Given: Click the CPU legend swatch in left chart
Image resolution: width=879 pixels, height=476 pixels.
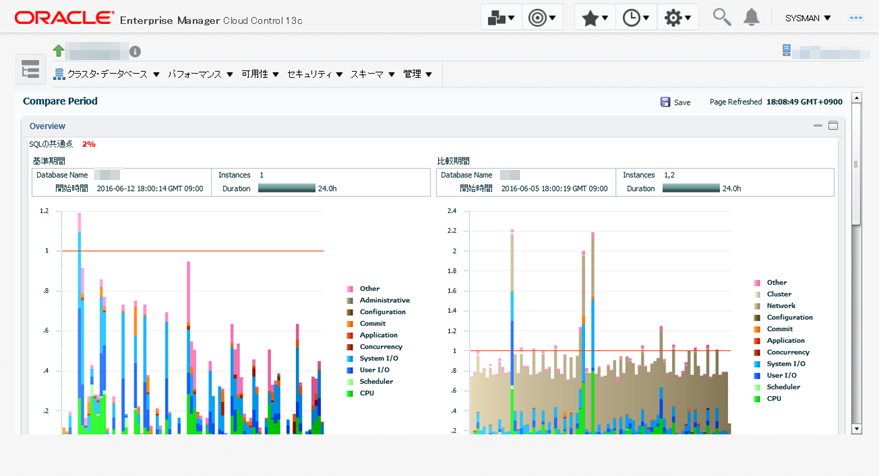Looking at the screenshot, I should (350, 394).
